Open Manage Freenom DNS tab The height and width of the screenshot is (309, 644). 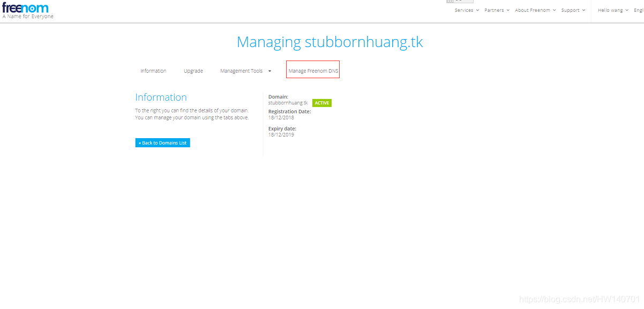pos(313,71)
